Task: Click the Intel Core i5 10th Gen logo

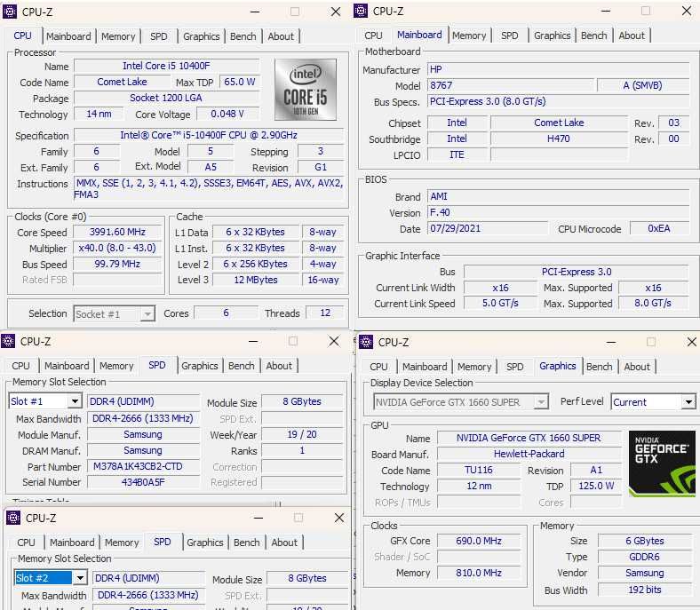Action: (306, 90)
